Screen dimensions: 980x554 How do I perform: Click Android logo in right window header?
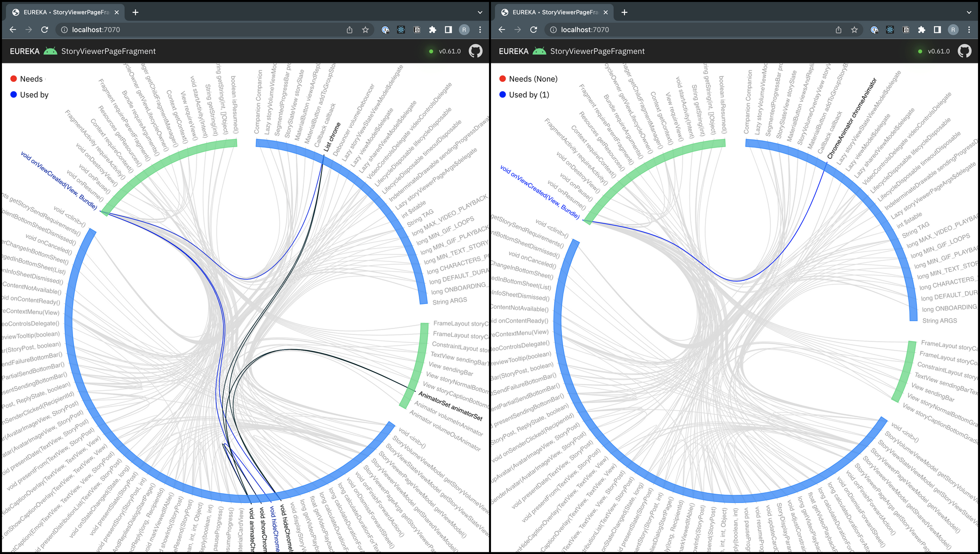pos(539,51)
